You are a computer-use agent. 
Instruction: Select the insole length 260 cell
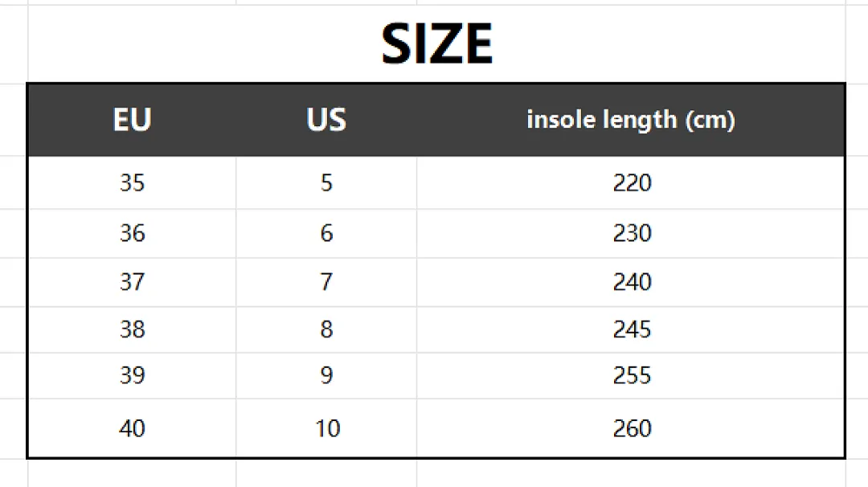(631, 428)
